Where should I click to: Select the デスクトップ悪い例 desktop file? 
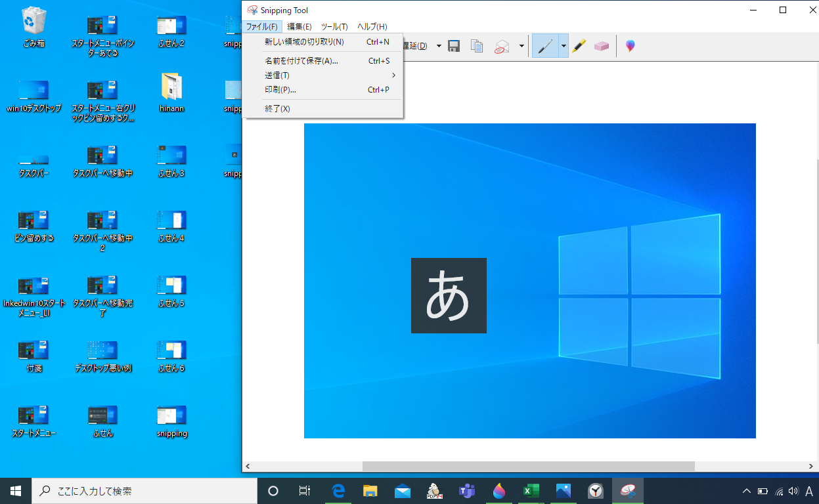click(102, 356)
